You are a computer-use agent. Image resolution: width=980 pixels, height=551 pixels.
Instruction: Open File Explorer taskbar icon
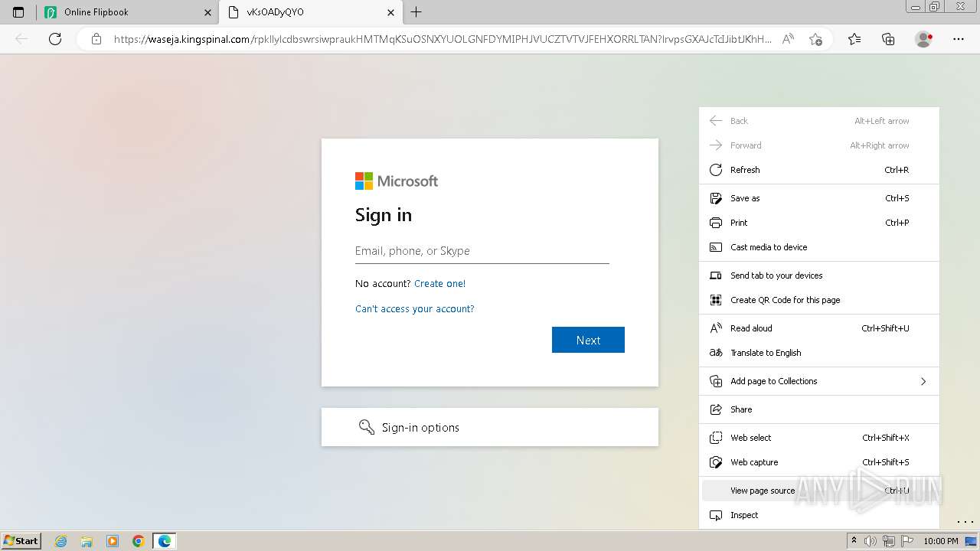tap(87, 541)
